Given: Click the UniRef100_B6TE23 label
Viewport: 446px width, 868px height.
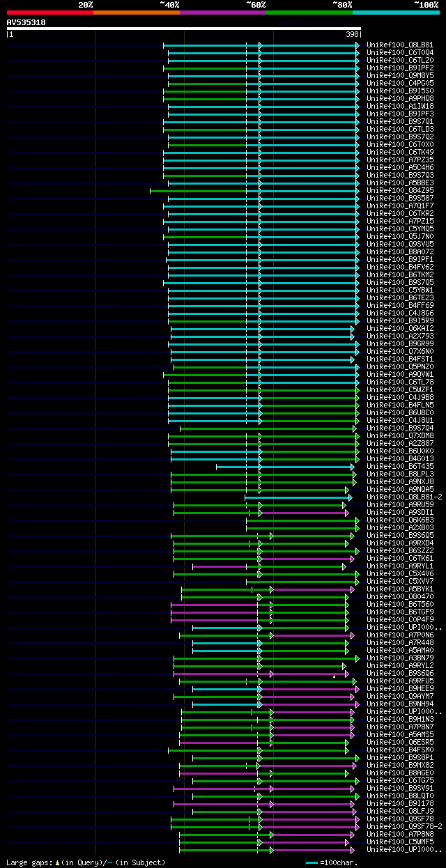Looking at the screenshot, I should tap(400, 297).
